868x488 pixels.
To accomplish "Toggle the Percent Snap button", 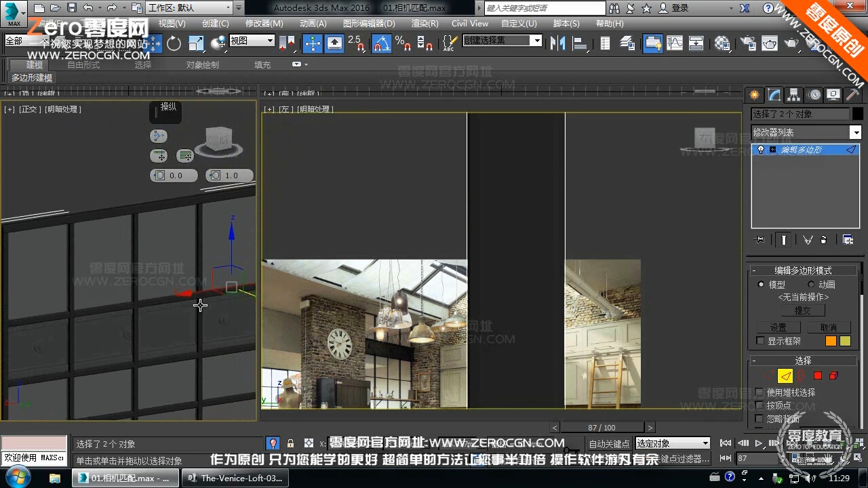I will pos(403,43).
